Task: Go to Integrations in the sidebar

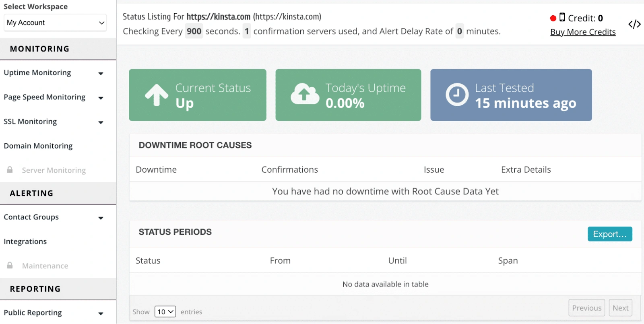Action: (25, 241)
